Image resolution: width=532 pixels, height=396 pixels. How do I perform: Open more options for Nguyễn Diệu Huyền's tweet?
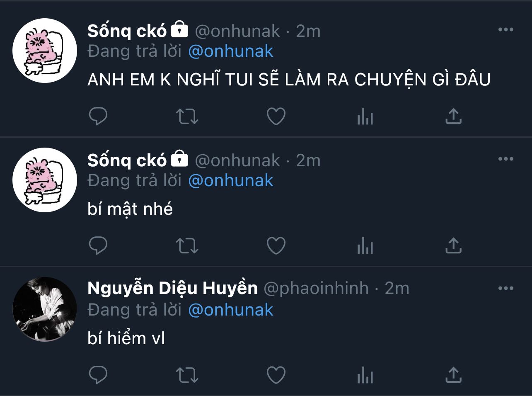point(505,289)
